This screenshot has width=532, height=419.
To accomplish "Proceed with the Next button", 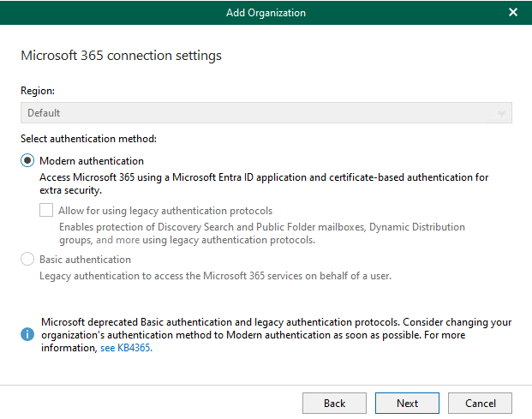I will tap(407, 403).
